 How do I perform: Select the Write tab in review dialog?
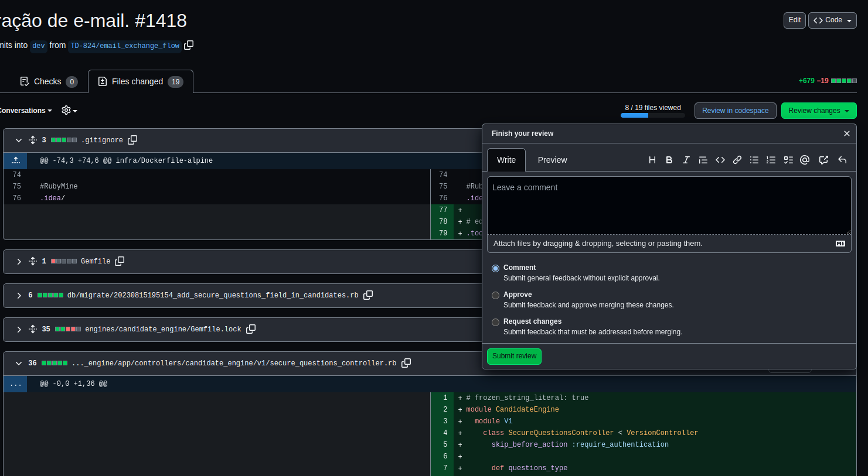[506, 160]
